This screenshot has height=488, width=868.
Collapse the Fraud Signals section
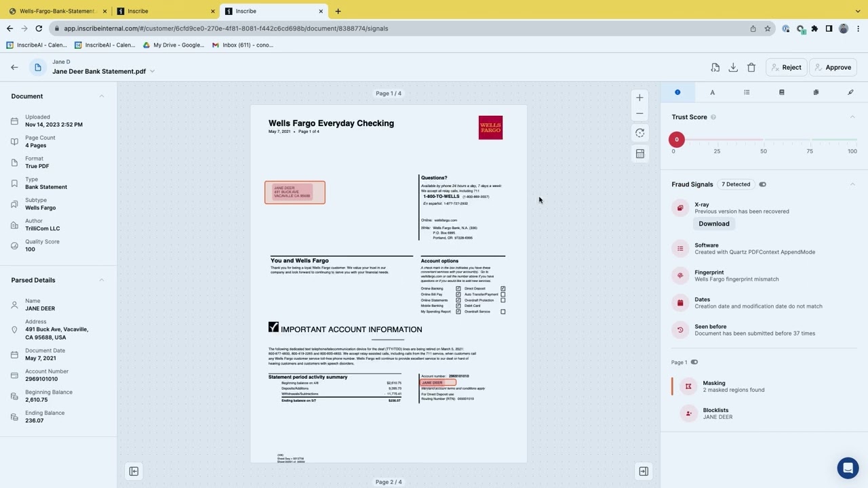tap(852, 184)
